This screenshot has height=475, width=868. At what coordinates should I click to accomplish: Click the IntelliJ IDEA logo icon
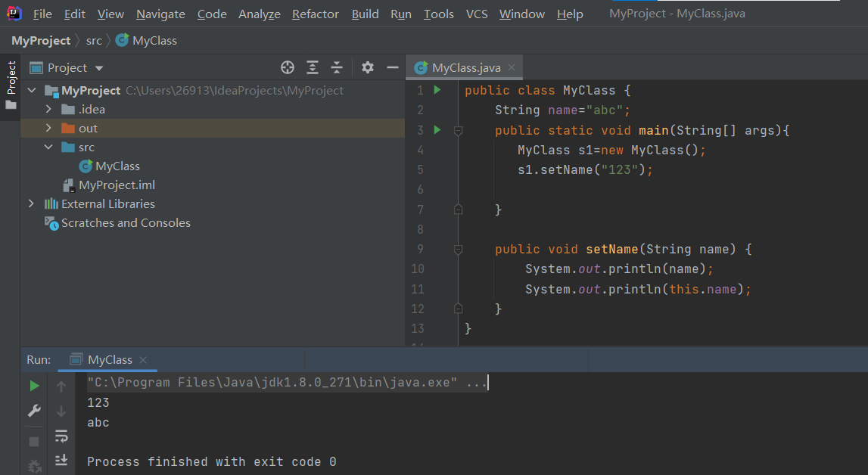coord(14,14)
